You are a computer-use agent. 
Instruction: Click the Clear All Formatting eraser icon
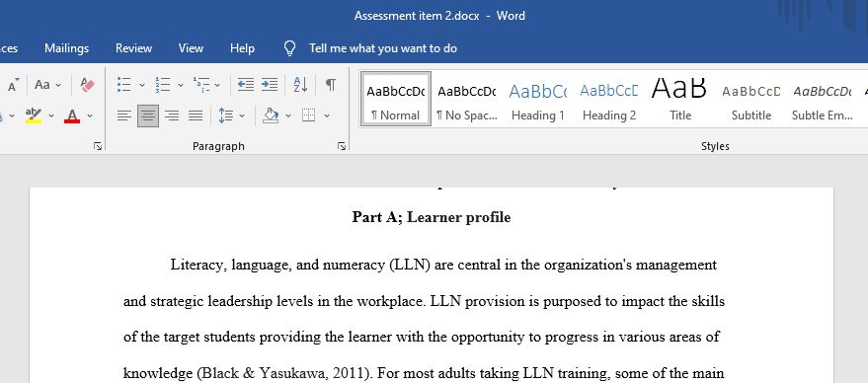click(87, 85)
